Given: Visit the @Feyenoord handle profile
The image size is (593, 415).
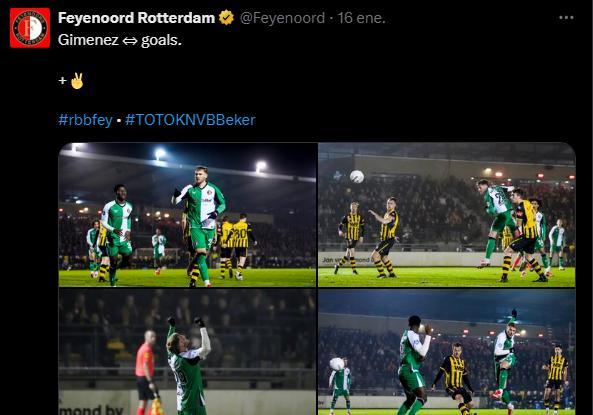Looking at the screenshot, I should point(282,18).
